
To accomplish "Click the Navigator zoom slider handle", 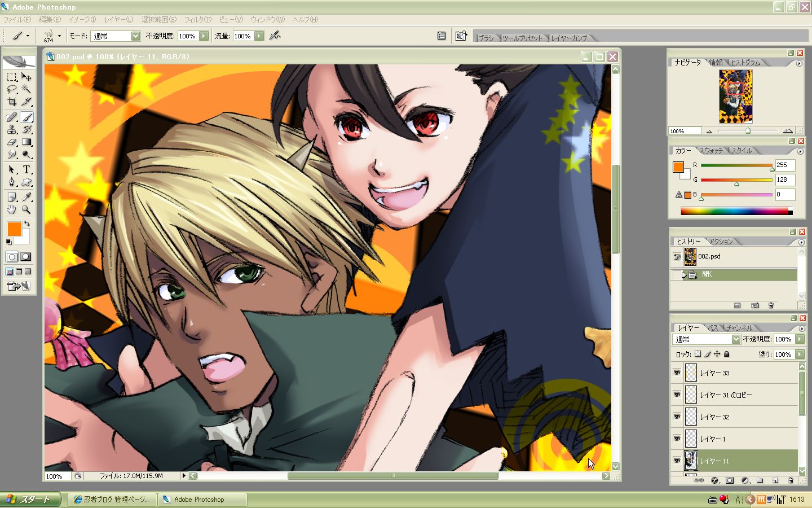I will pos(748,131).
